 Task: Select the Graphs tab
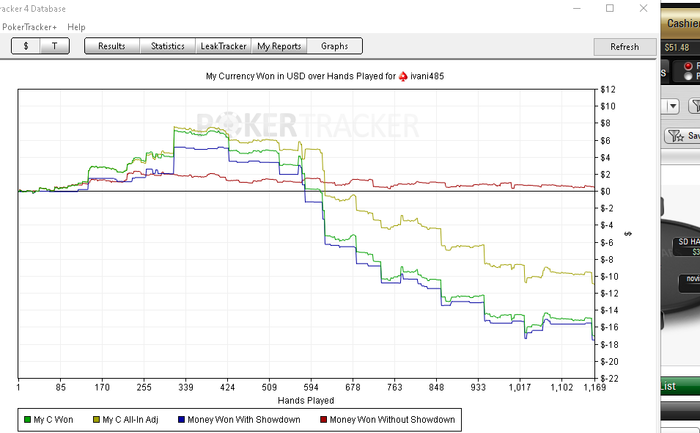334,46
